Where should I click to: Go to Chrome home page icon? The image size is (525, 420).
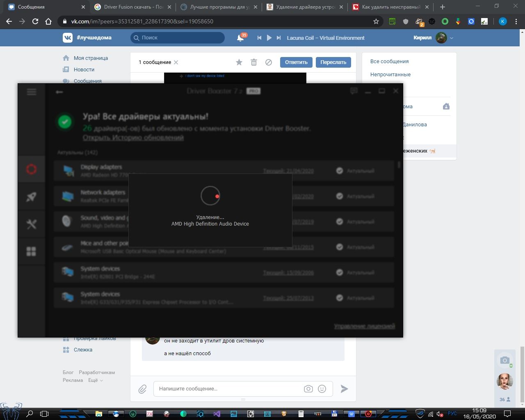(48, 21)
